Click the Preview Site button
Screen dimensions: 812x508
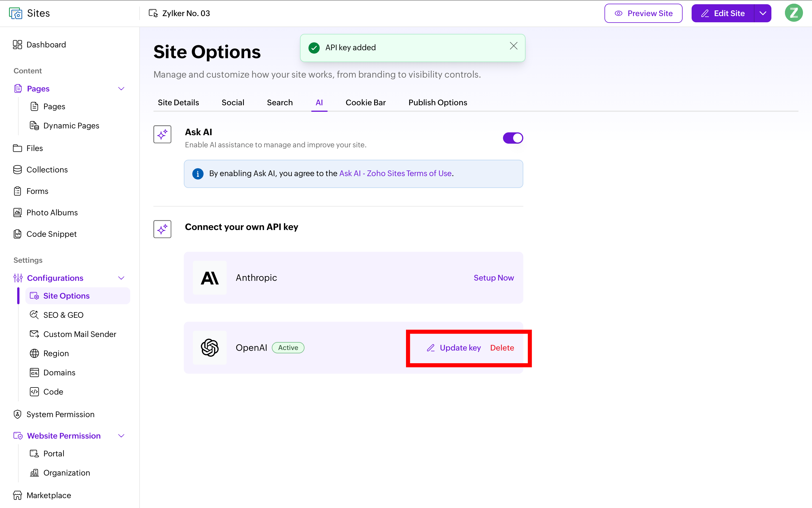[x=643, y=14]
